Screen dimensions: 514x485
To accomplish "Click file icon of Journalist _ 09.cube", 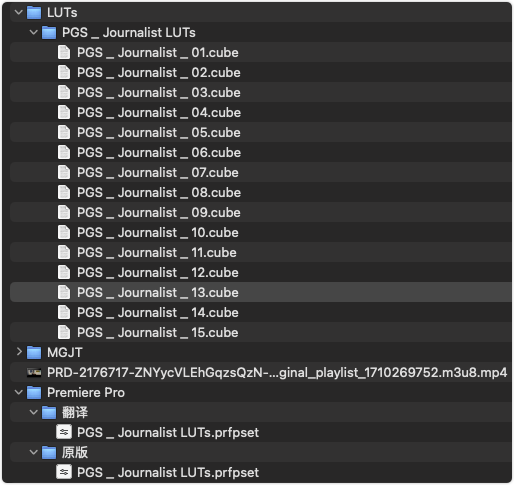I will pos(64,212).
